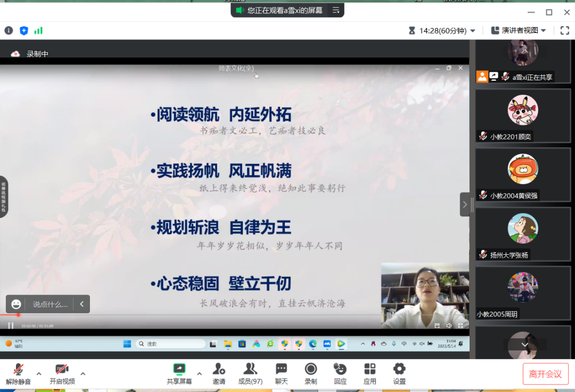Open the 应用 apps panel
The width and height of the screenshot is (575, 392).
369,373
